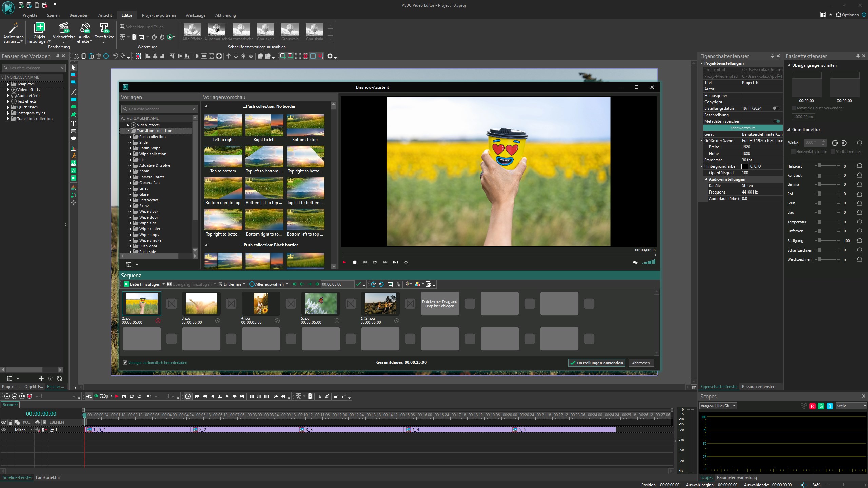Screen dimensions: 868x488
Task: Click transition placeholder between 2.jpg and 3.jpg
Action: tap(172, 304)
